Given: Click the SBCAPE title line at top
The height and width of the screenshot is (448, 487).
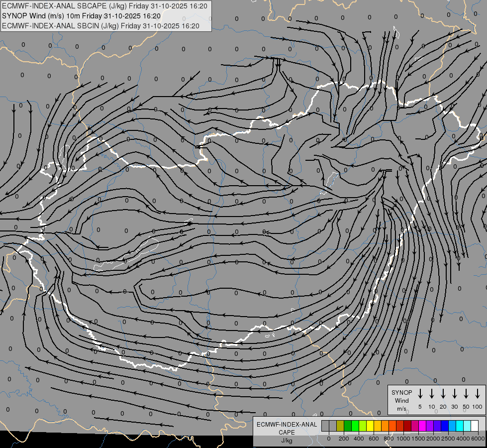Looking at the screenshot, I should pos(104,6).
